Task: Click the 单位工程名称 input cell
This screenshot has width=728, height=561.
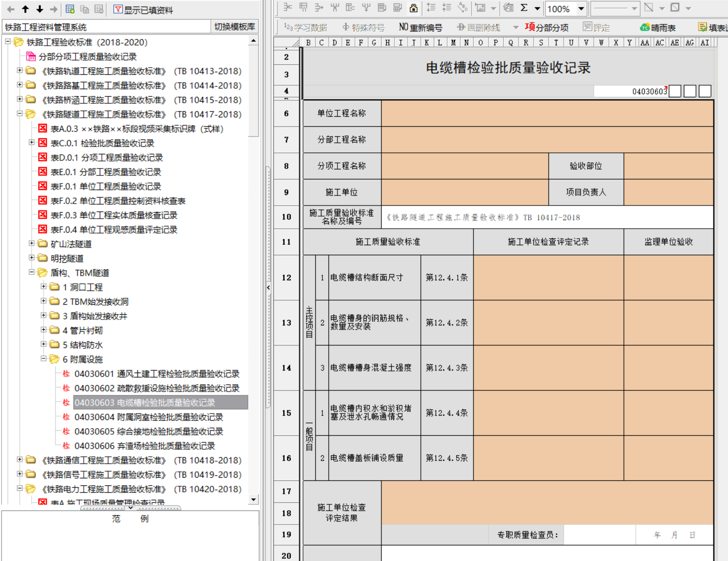Action: [x=548, y=113]
